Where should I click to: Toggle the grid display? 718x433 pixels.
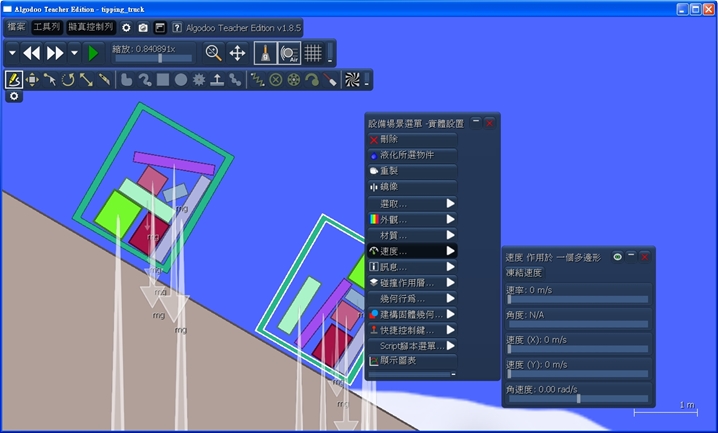(x=313, y=52)
